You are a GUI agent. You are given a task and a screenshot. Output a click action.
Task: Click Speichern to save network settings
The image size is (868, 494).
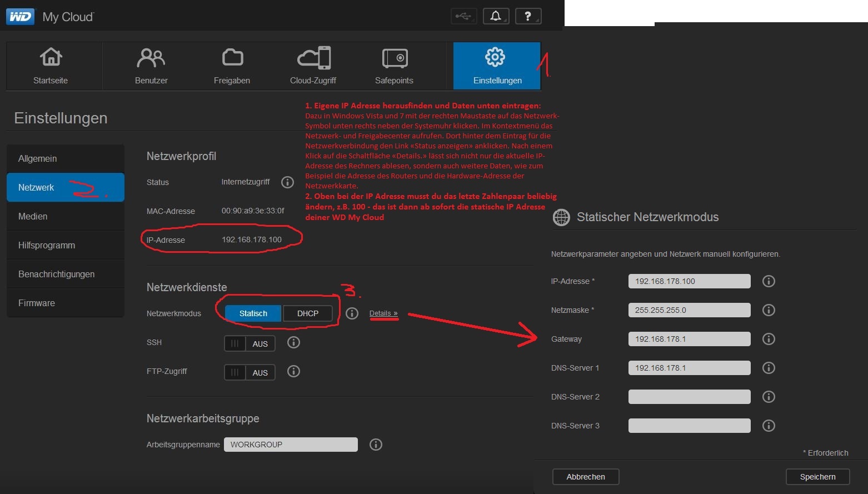click(x=817, y=477)
